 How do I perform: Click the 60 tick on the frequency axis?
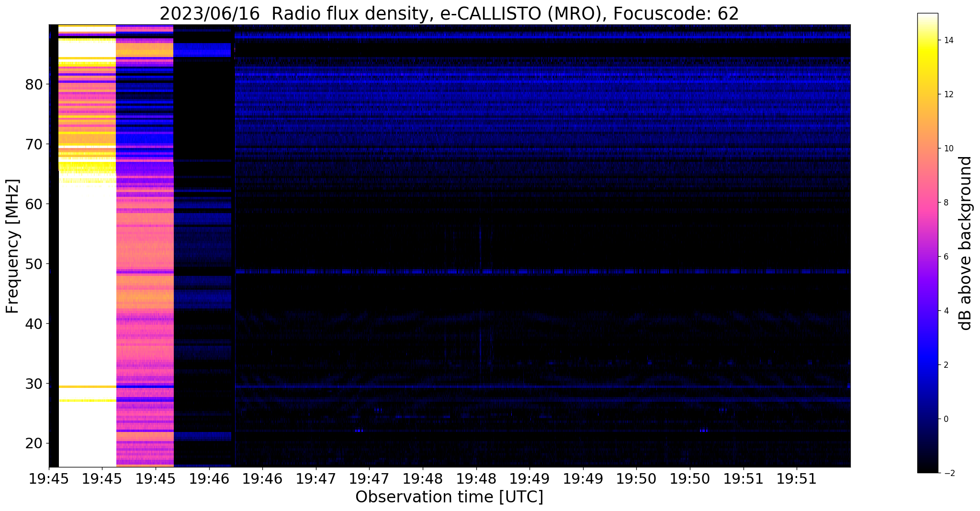[x=34, y=204]
